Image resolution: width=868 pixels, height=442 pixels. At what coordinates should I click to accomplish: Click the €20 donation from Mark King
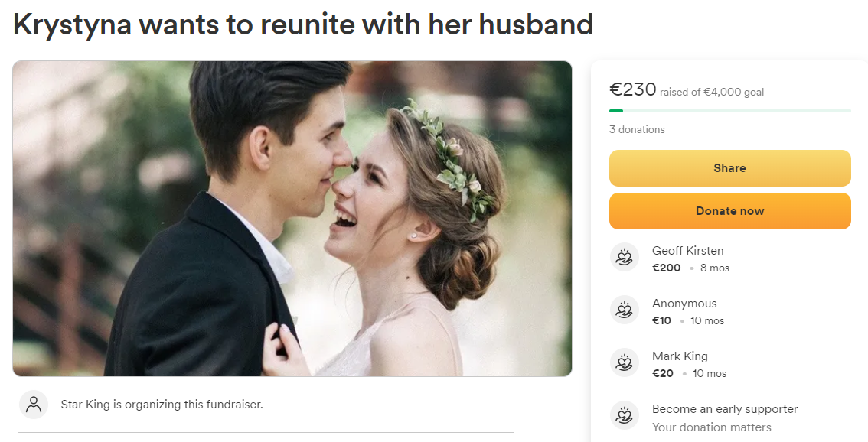pos(663,373)
